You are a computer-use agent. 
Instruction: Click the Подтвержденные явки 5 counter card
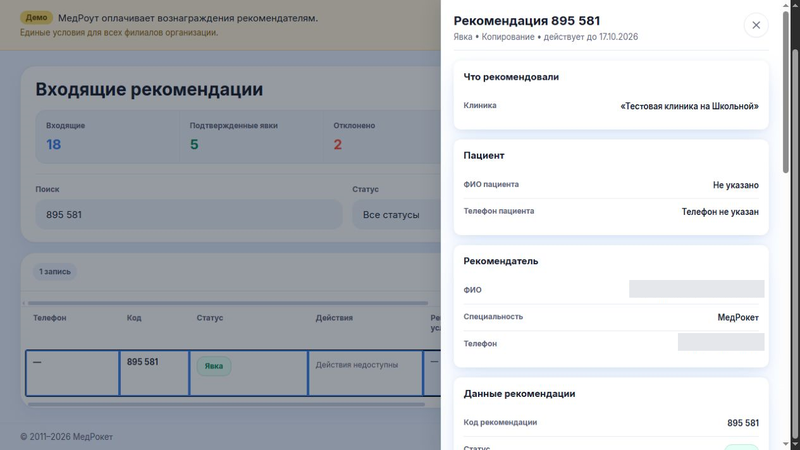[252, 137]
